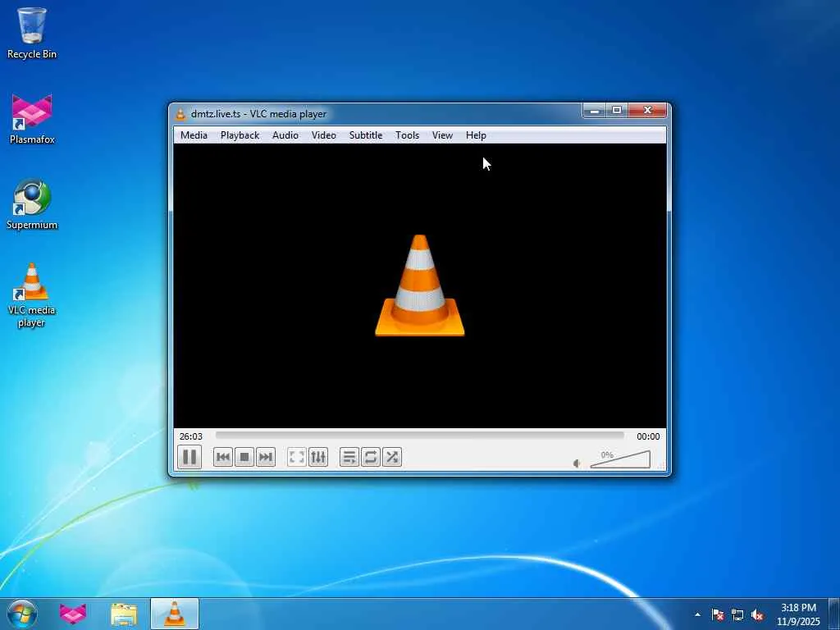Skip to next media in playlist
This screenshot has height=630, width=840.
pos(266,457)
